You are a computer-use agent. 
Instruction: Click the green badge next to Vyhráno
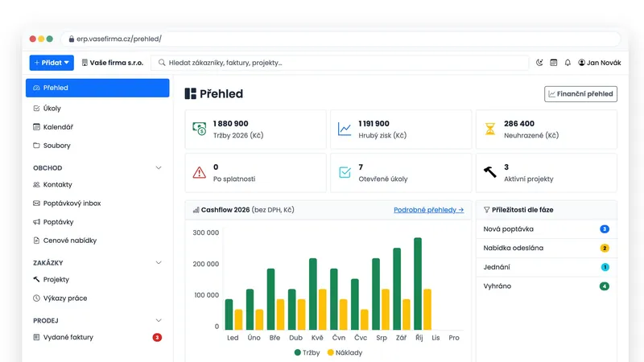coord(605,286)
